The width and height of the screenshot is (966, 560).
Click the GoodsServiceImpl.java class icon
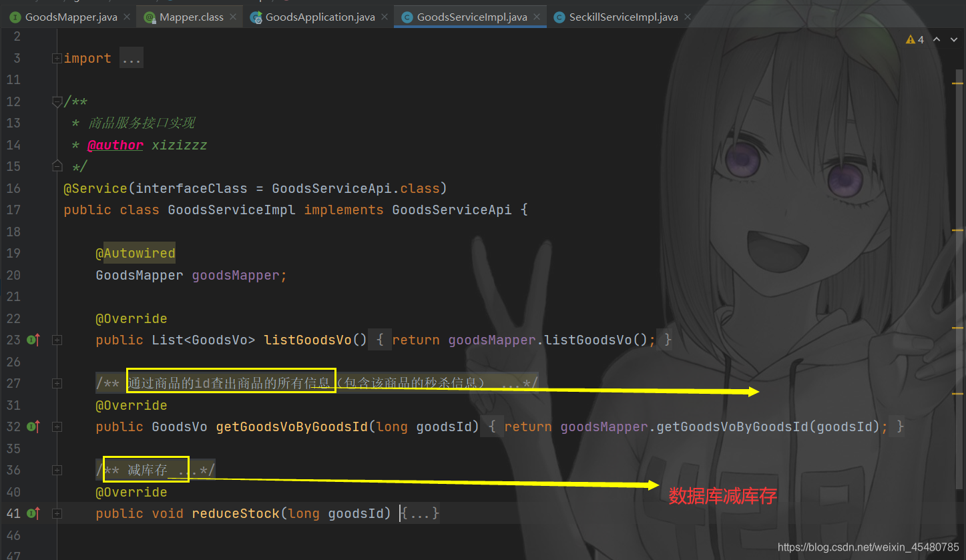click(407, 17)
